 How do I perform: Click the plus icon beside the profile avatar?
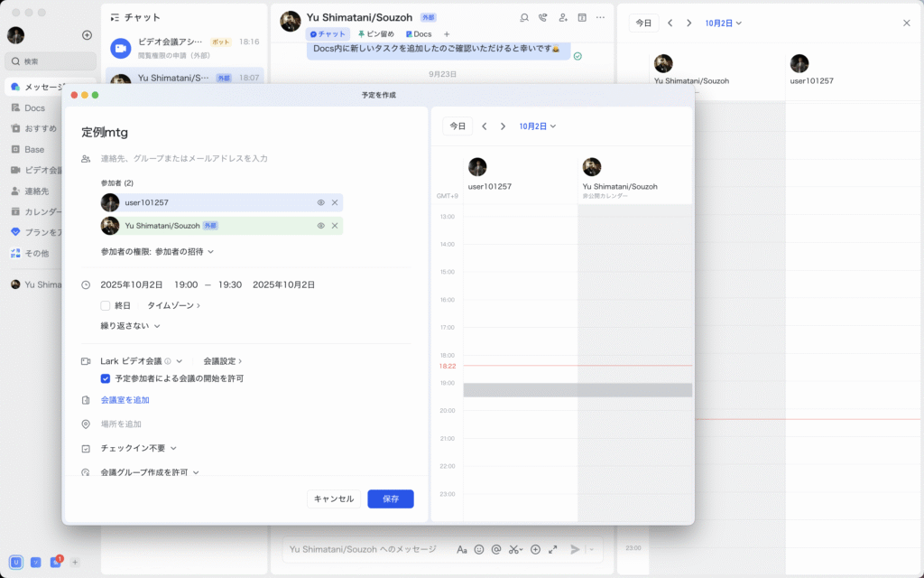(x=87, y=35)
